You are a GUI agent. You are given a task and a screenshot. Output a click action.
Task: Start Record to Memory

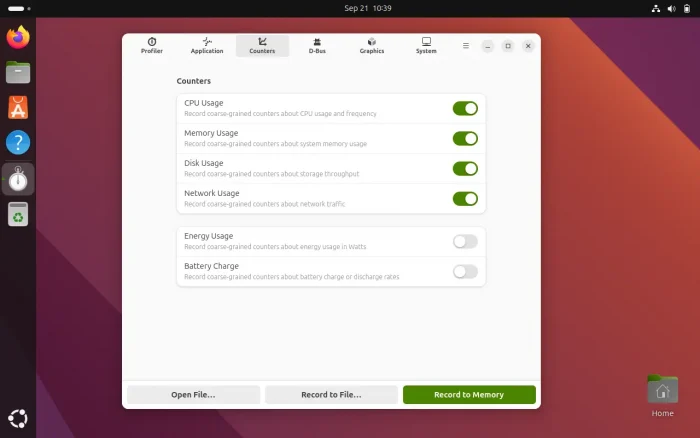[x=469, y=395]
